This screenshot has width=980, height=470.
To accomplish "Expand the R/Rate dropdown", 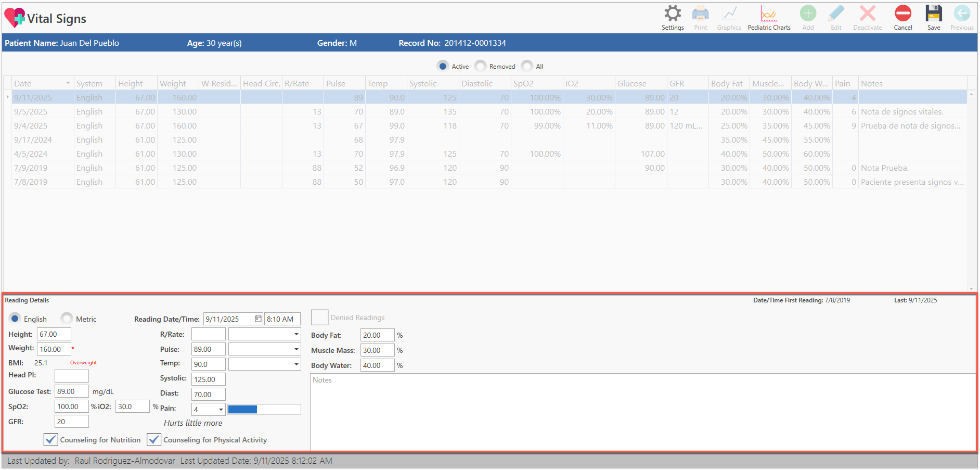I will point(296,334).
